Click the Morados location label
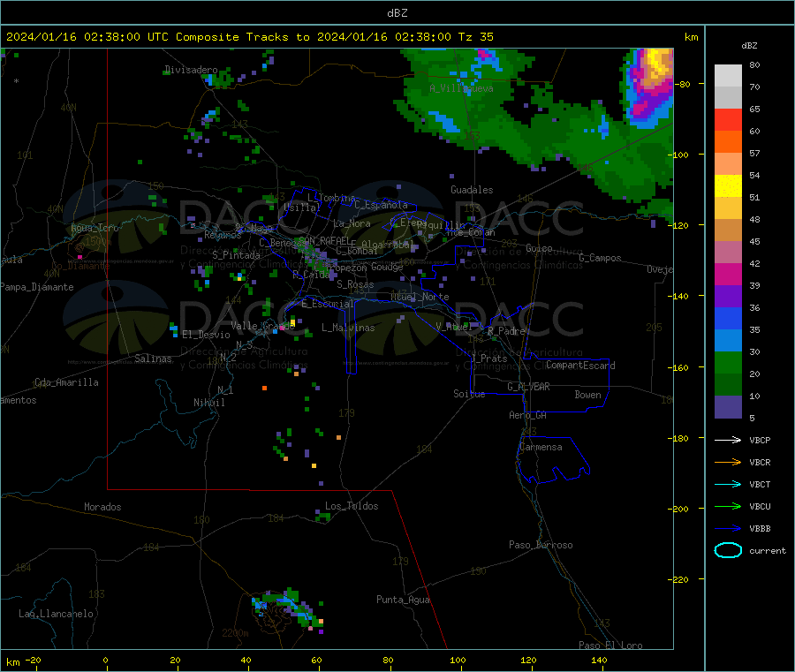Screen dimensions: 795x672 pyautogui.click(x=102, y=507)
